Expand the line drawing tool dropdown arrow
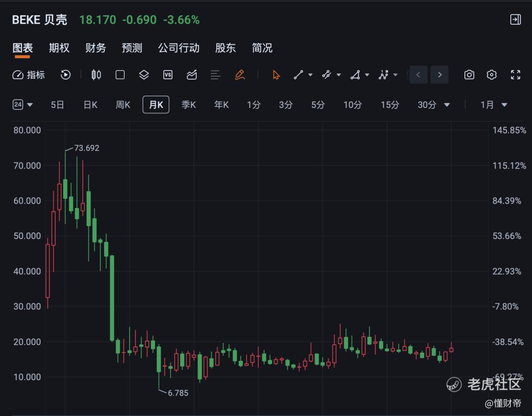 click(310, 75)
